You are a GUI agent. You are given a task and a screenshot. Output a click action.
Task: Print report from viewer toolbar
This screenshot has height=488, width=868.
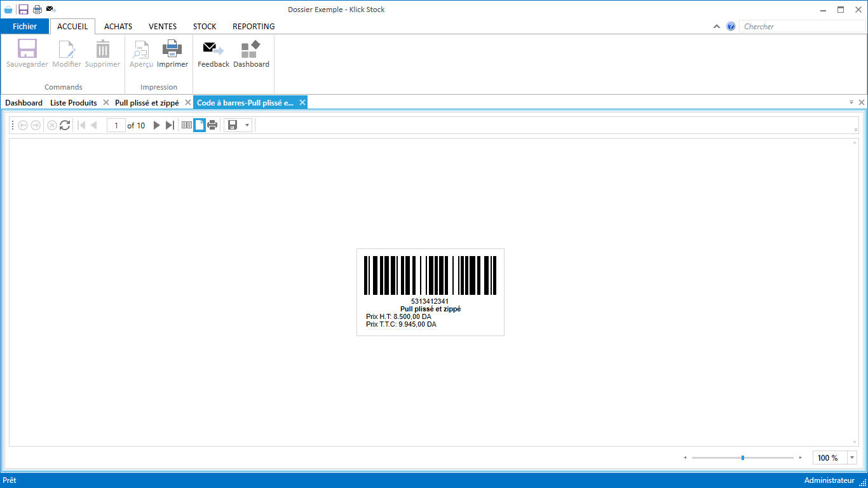[x=212, y=125]
